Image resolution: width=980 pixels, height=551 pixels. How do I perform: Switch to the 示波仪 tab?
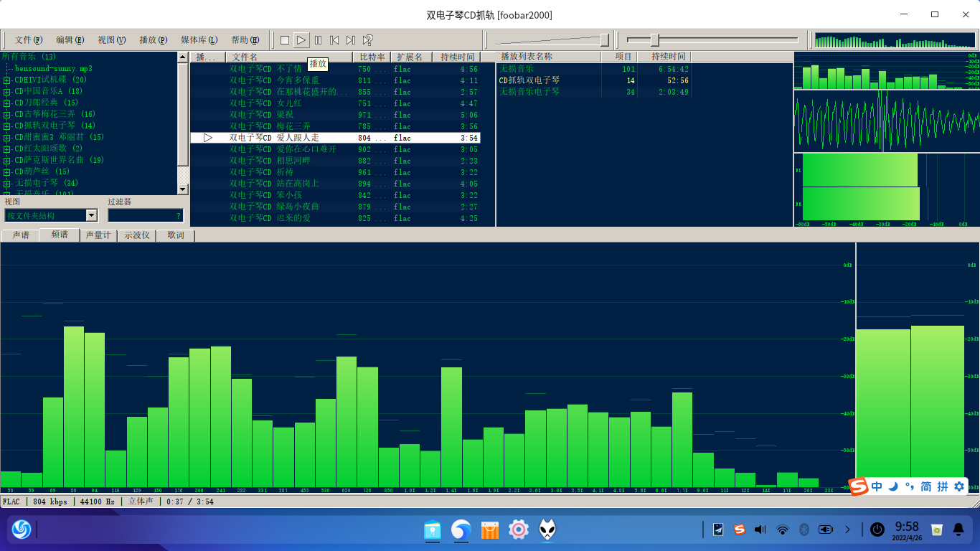136,235
